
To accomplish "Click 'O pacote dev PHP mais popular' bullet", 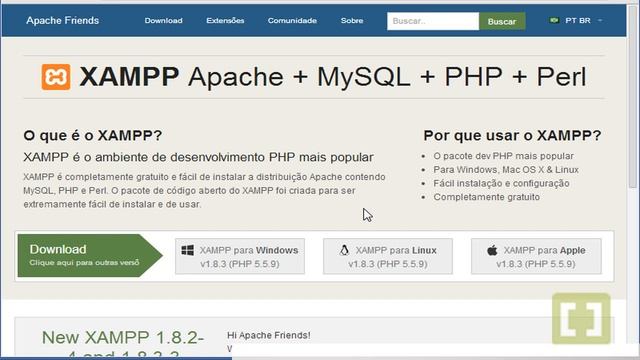I will tap(503, 156).
